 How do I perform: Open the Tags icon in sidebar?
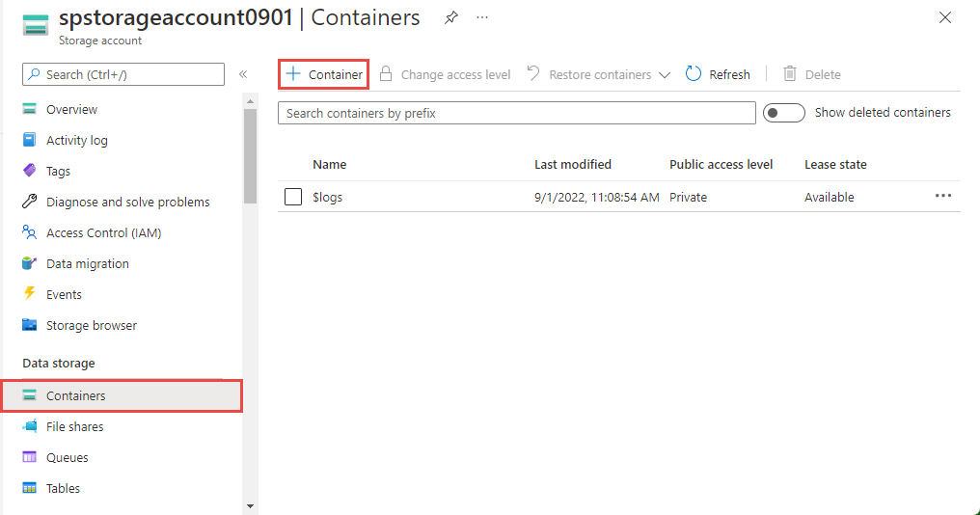pyautogui.click(x=29, y=171)
